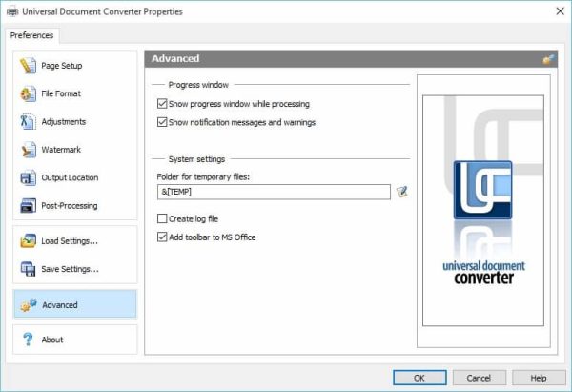The width and height of the screenshot is (572, 392).
Task: Select the Advanced label in sidebar
Action: point(60,305)
